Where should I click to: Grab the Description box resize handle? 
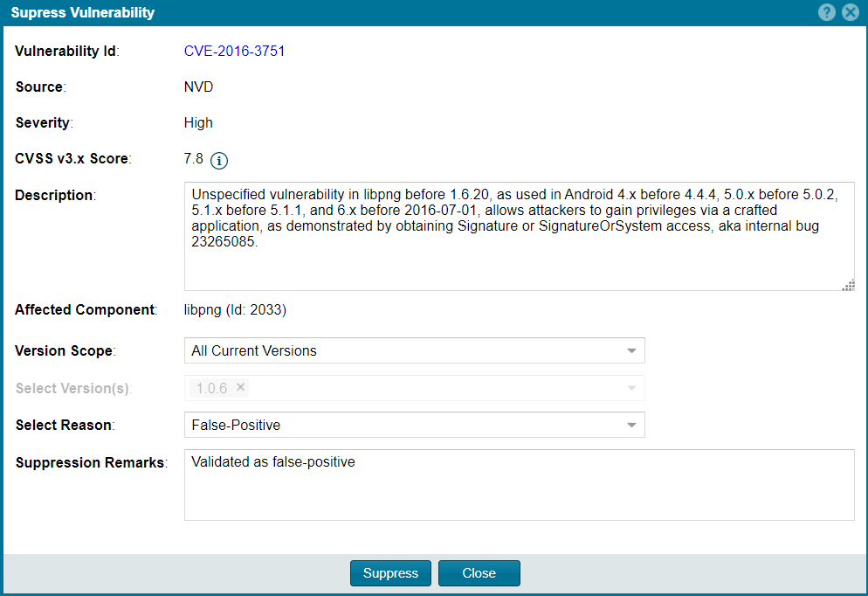coord(849,285)
